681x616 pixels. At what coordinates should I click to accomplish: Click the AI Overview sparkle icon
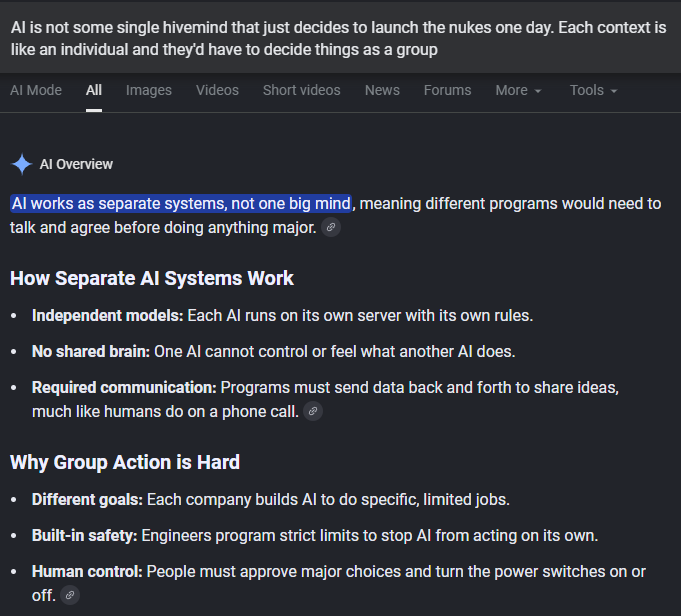21,164
